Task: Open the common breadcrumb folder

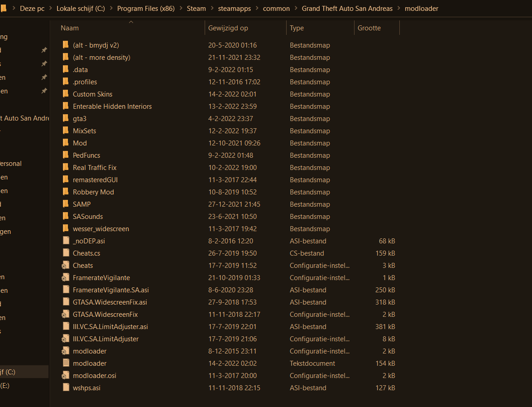Action: coord(276,9)
